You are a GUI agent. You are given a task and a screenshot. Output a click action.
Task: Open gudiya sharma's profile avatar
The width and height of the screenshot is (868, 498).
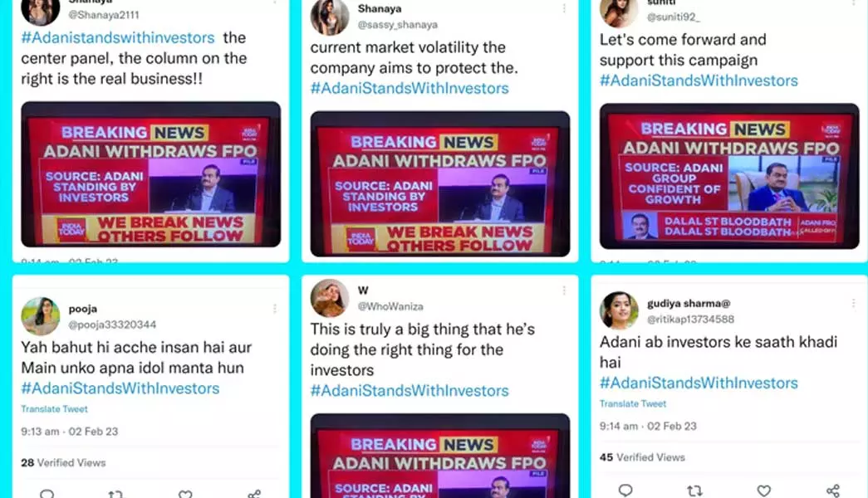point(619,310)
